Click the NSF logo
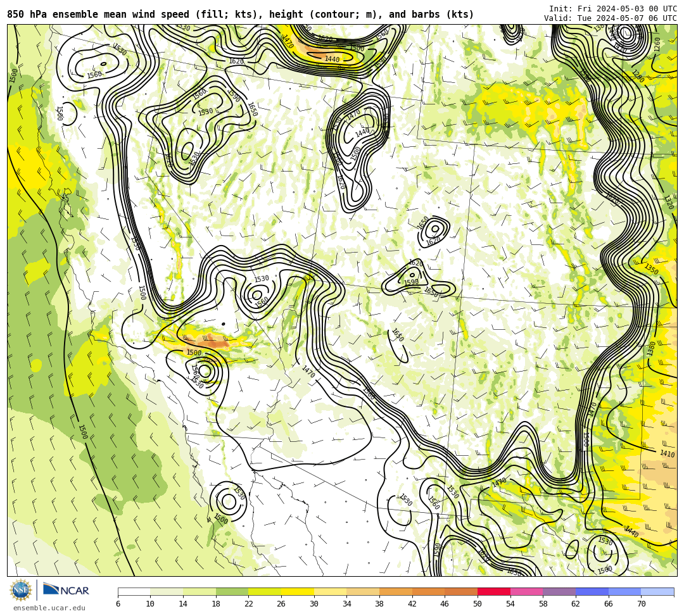This screenshot has height=616, width=684. point(21,590)
